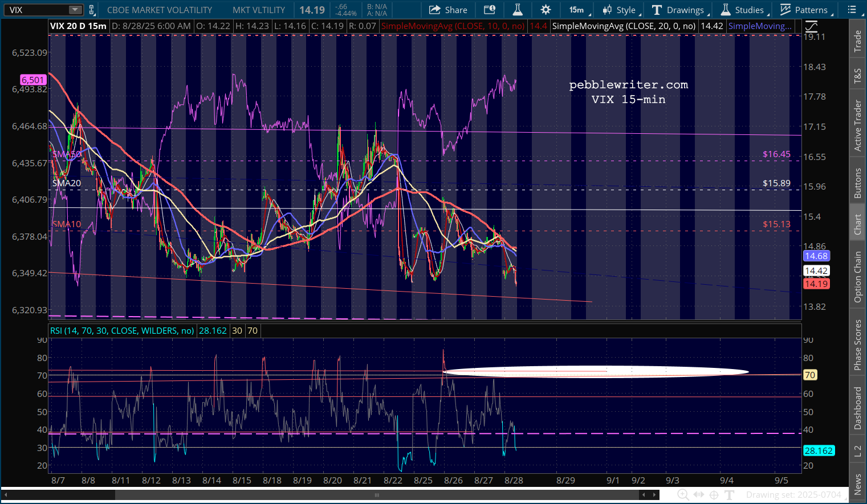867x504 pixels.
Task: Switch to the Option Chain side tab
Action: point(857,277)
